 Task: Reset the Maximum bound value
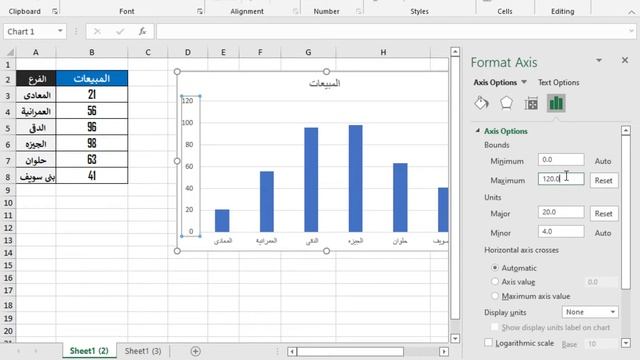603,180
